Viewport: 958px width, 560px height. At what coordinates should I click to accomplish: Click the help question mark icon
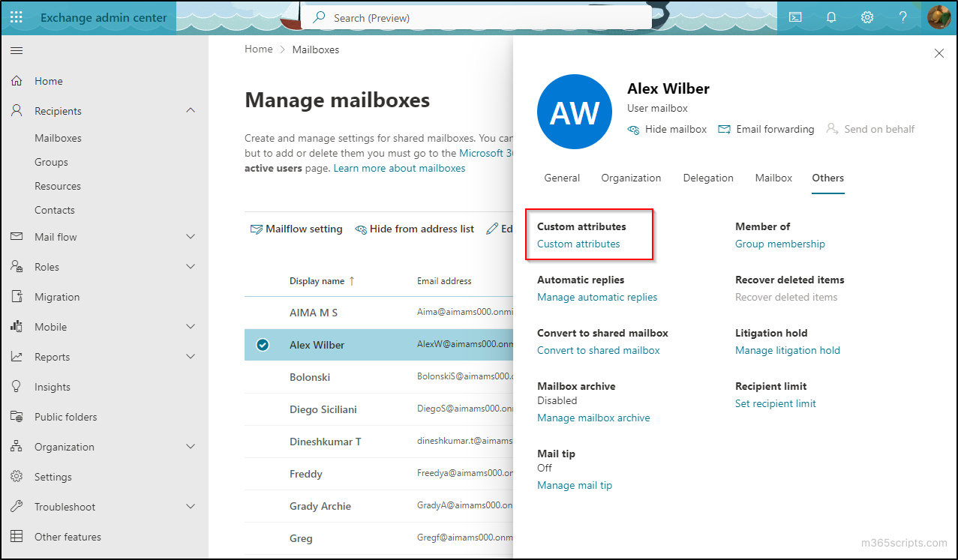click(x=902, y=16)
